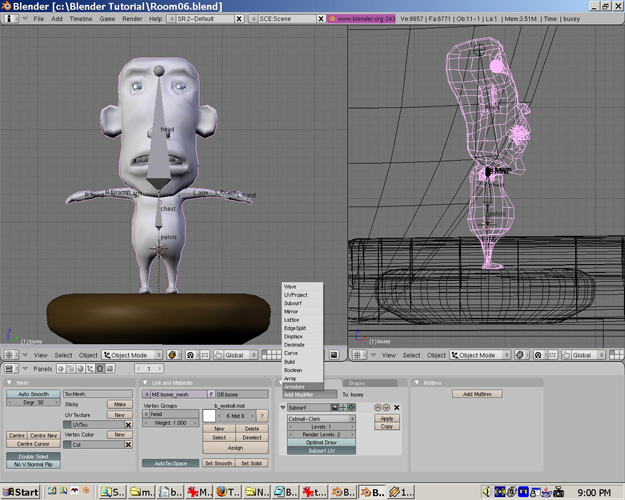Move the Subsurf modifier up with arrow icon

coord(377,408)
